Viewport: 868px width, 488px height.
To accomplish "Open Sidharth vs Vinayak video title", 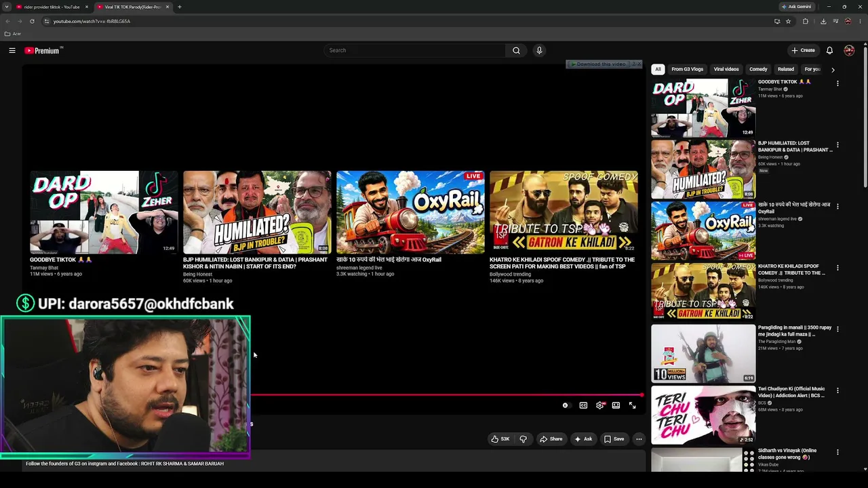I will point(787,453).
